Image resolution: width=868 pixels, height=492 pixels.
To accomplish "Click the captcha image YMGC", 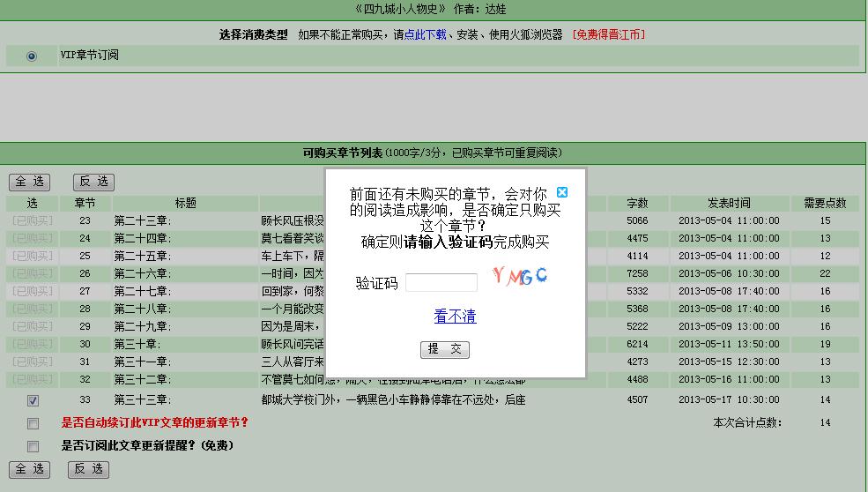I will pyautogui.click(x=520, y=276).
